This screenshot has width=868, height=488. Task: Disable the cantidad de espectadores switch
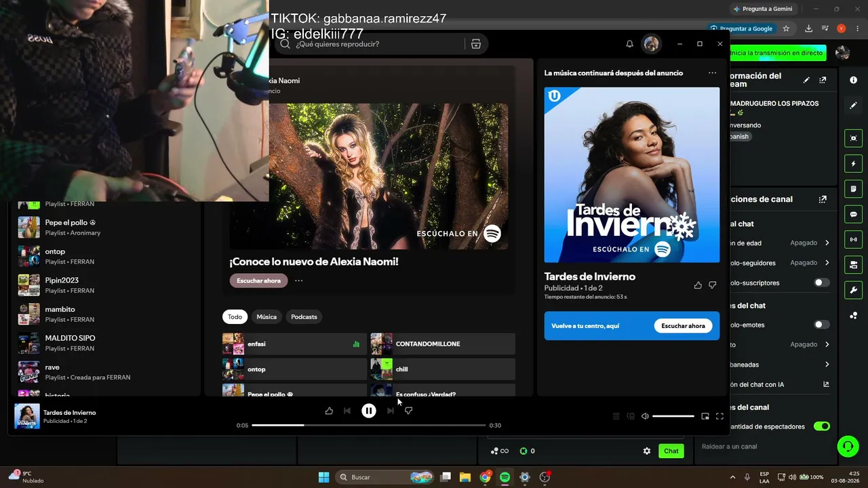(x=821, y=426)
